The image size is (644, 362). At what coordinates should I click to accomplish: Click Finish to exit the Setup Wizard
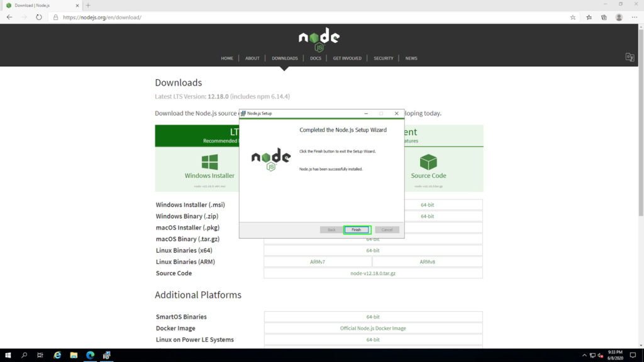coord(357,229)
